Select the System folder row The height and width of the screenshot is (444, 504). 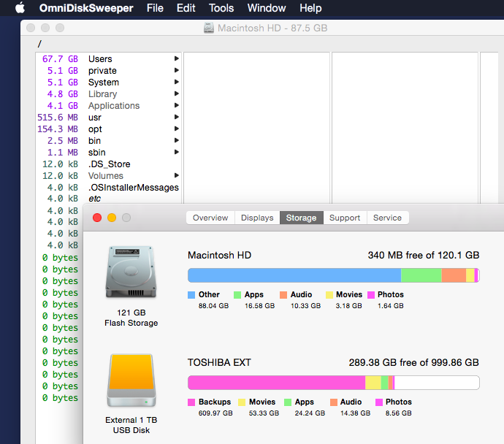coord(108,83)
